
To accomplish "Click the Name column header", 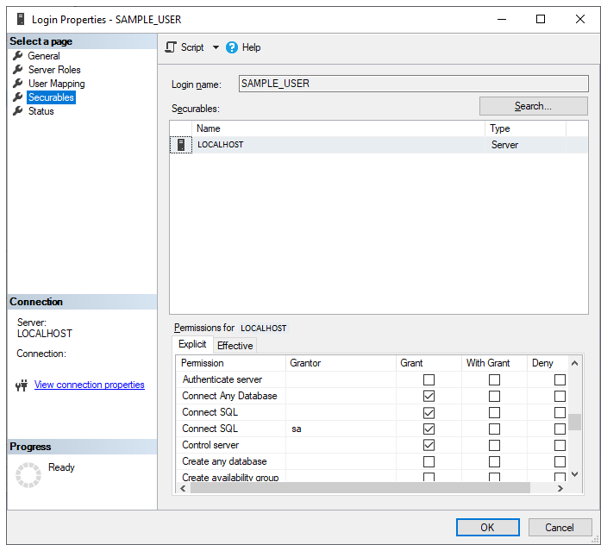I will pyautogui.click(x=338, y=128).
